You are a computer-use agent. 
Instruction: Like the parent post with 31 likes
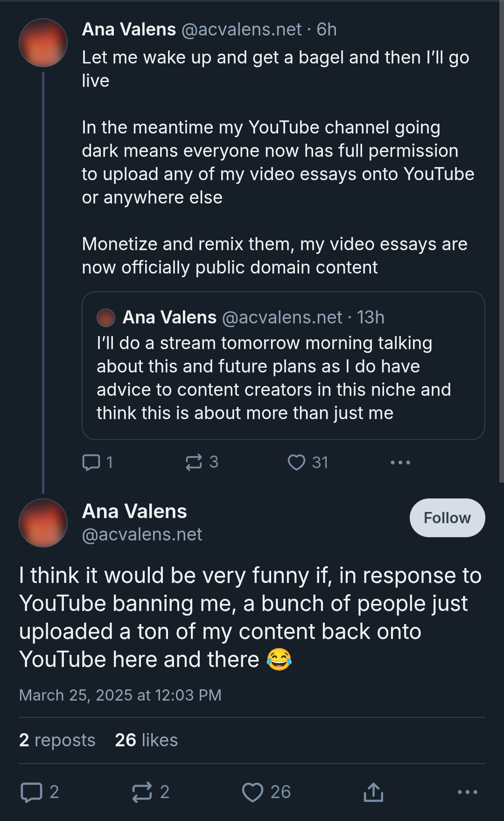coord(296,462)
